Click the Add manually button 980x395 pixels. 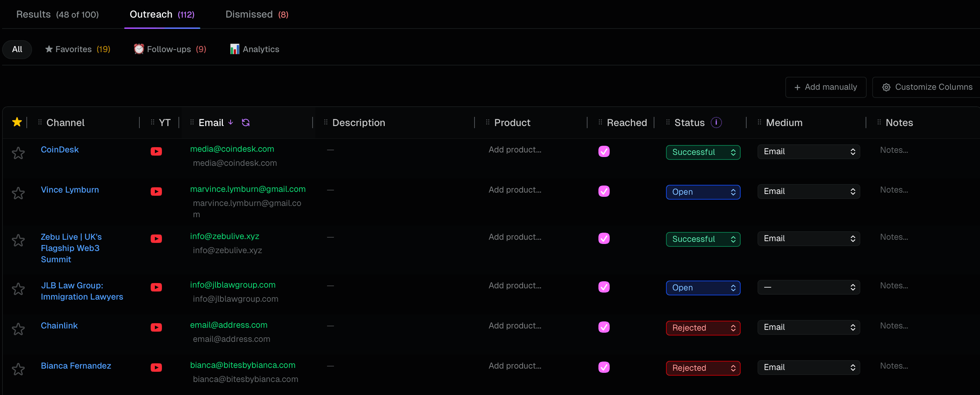825,87
